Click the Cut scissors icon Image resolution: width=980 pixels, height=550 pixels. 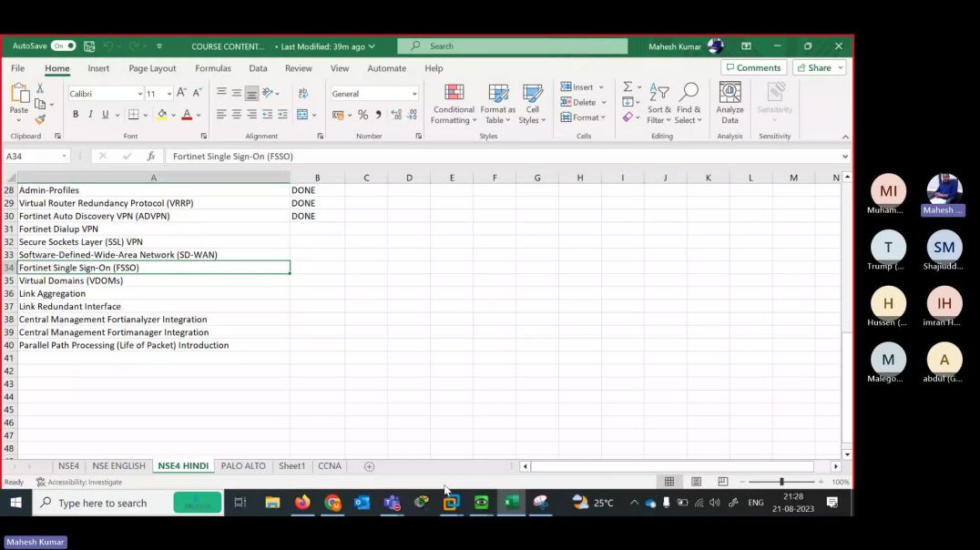(40, 88)
